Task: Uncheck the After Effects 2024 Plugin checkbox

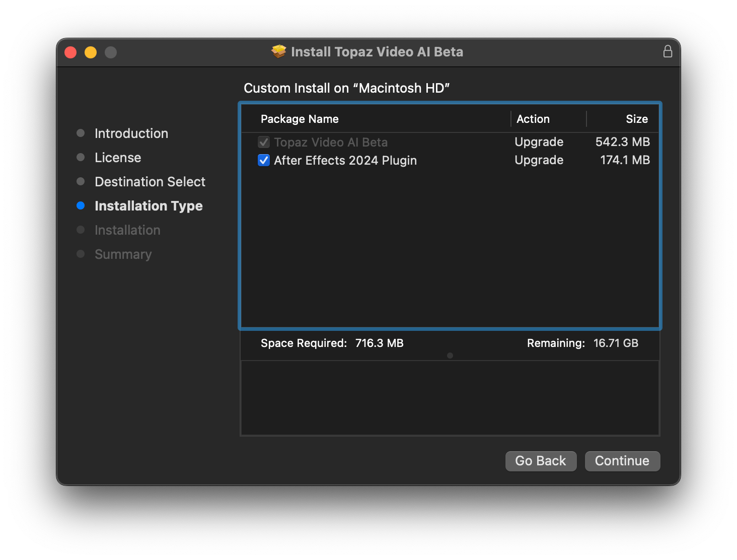Action: [264, 160]
